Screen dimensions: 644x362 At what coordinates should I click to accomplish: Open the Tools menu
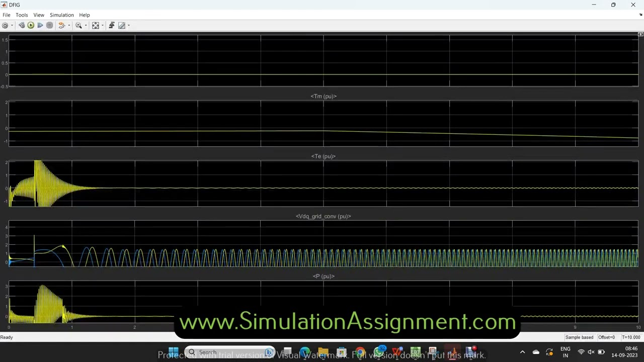pyautogui.click(x=22, y=15)
